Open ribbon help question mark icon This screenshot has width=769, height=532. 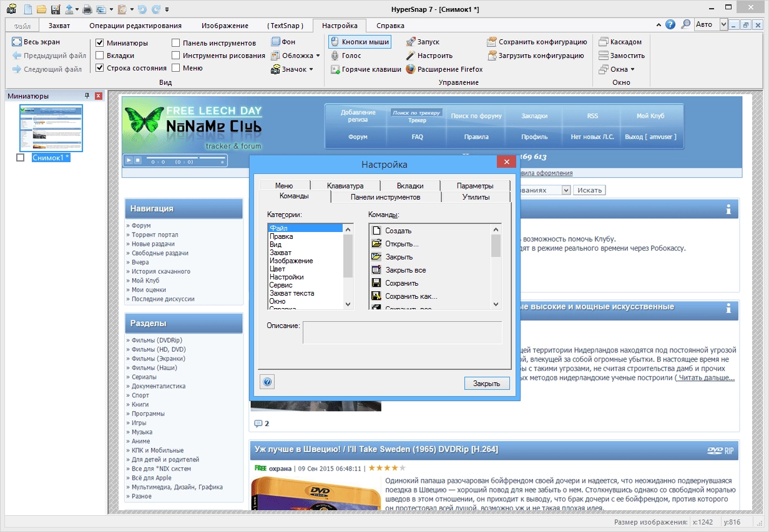tap(670, 25)
